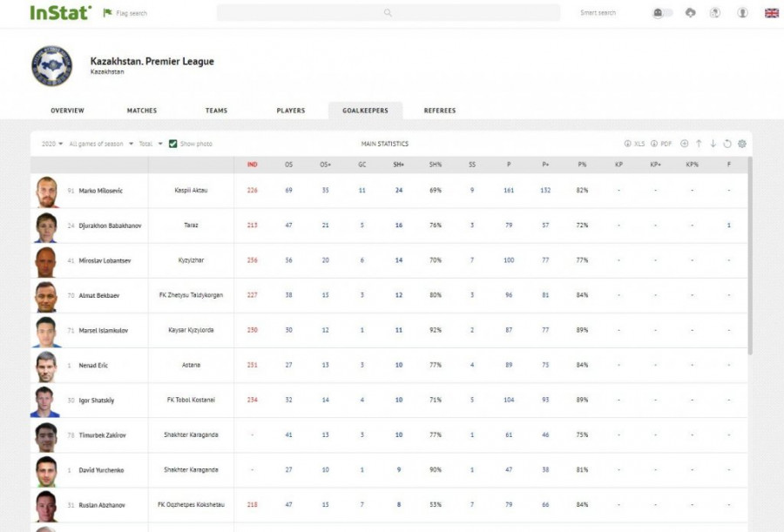The width and height of the screenshot is (784, 532).
Task: Export table as PDF
Action: 660,144
